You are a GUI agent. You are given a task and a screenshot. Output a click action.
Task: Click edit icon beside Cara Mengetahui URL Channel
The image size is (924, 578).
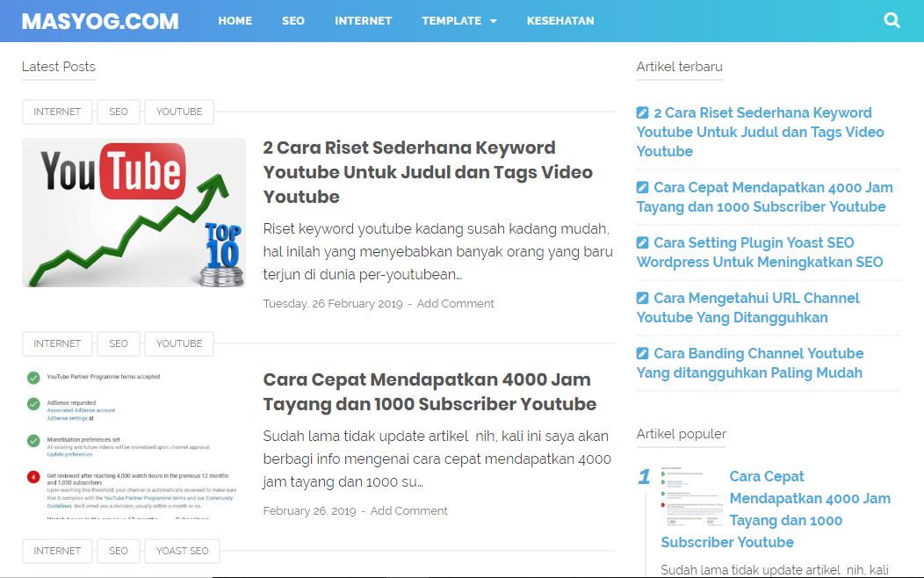643,298
